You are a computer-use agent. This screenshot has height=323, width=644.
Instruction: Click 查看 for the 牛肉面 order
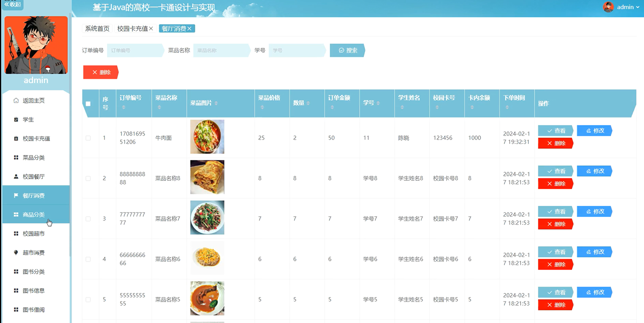click(556, 131)
